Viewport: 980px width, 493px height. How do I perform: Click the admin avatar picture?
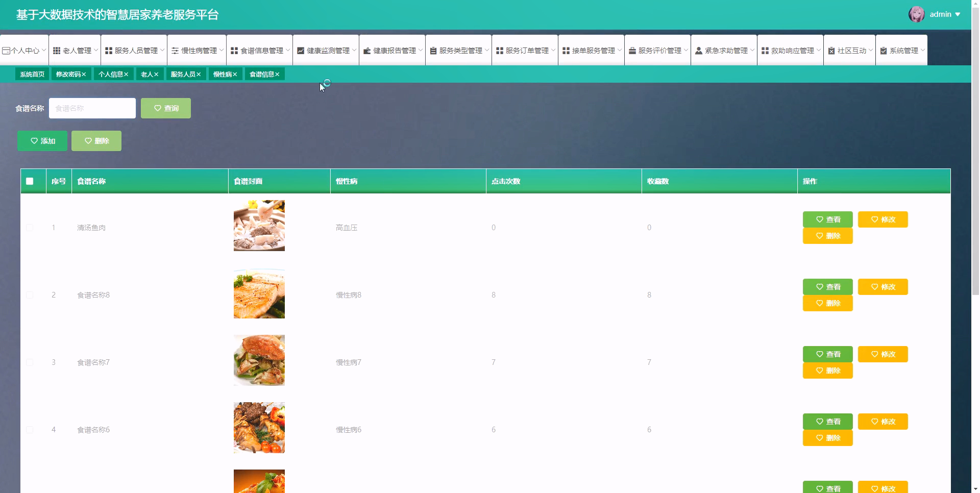(917, 14)
